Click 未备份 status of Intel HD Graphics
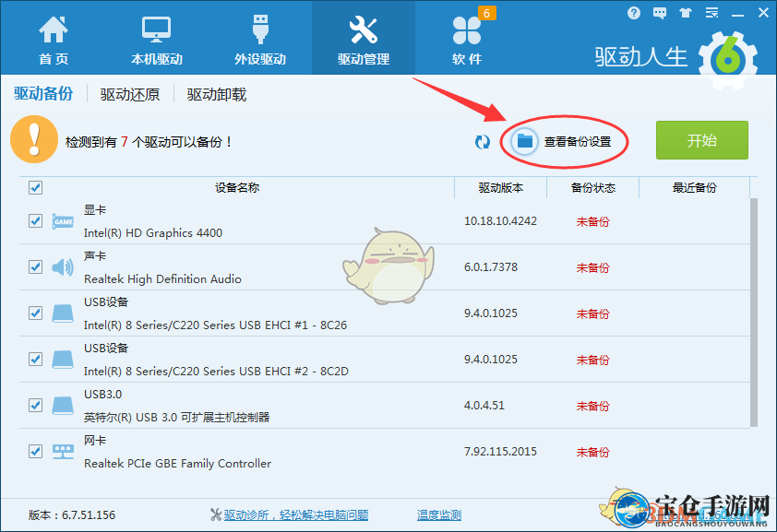Viewport: 777px width, 532px height. [592, 221]
